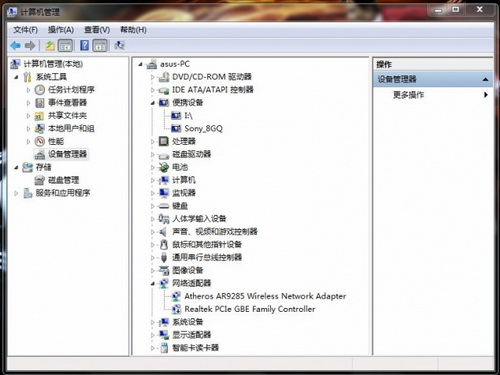The image size is (500, 375).
Task: Select the Realtek PCIe GBE Family Controller
Action: pyautogui.click(x=250, y=309)
